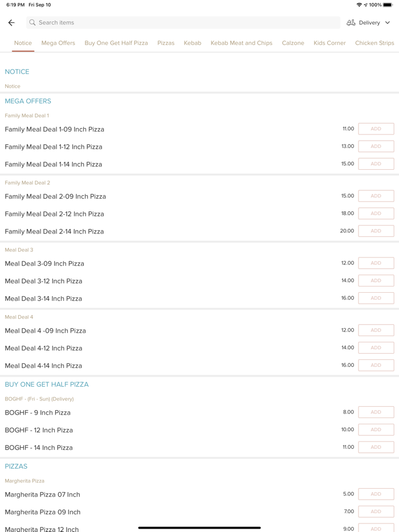
Task: Add Family Meal Deal 2-14 Inch Pizza
Action: [x=376, y=231]
